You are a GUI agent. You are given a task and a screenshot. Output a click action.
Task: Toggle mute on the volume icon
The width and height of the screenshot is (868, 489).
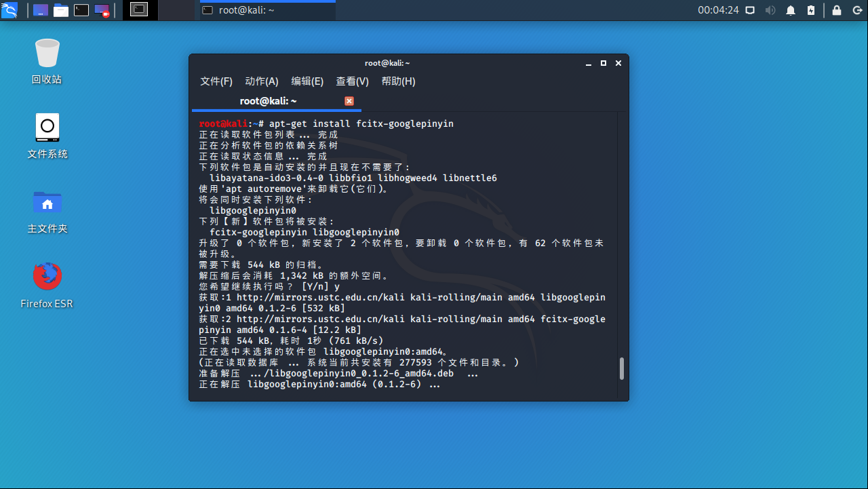[771, 10]
